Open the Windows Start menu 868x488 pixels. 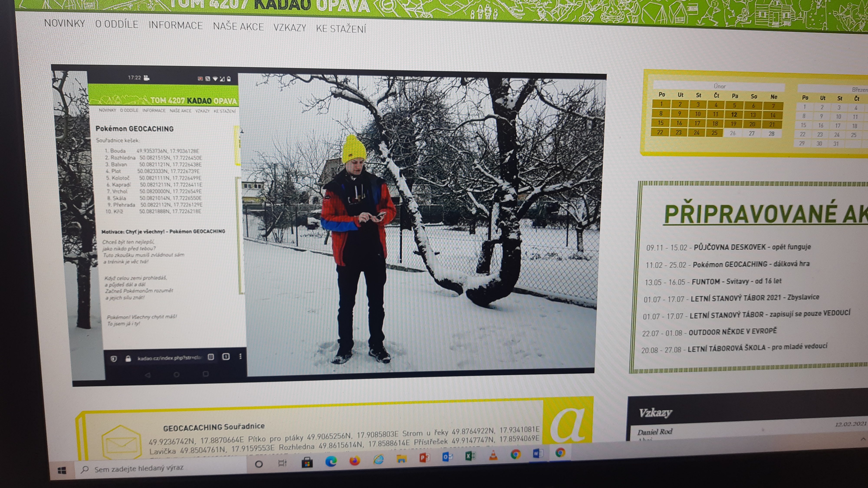62,470
